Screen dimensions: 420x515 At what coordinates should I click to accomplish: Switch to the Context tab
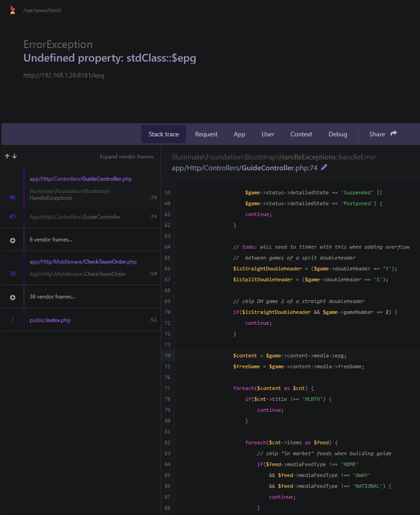[301, 134]
